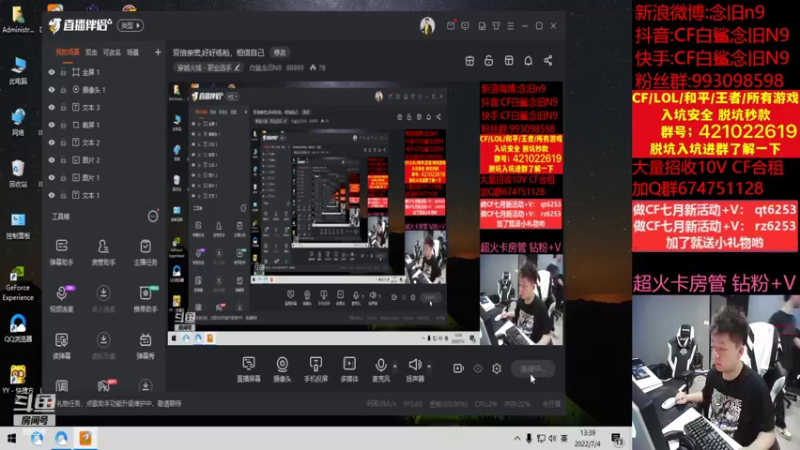Add a 多媒体 media source

click(x=349, y=369)
